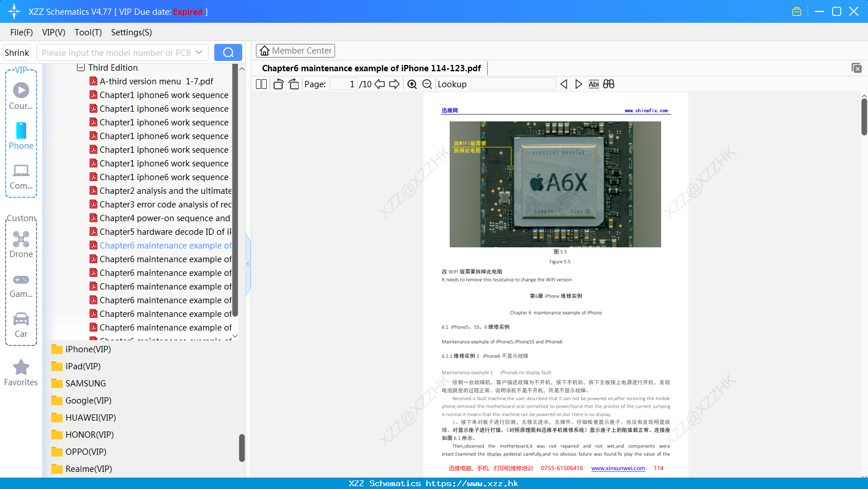
Task: Go to the next PDF page
Action: 394,84
